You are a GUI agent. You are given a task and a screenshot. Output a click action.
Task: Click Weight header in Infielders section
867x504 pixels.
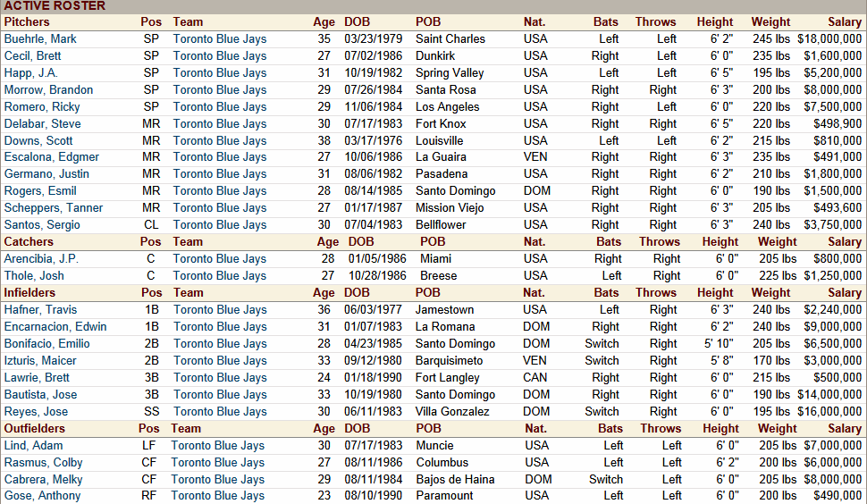coord(770,292)
